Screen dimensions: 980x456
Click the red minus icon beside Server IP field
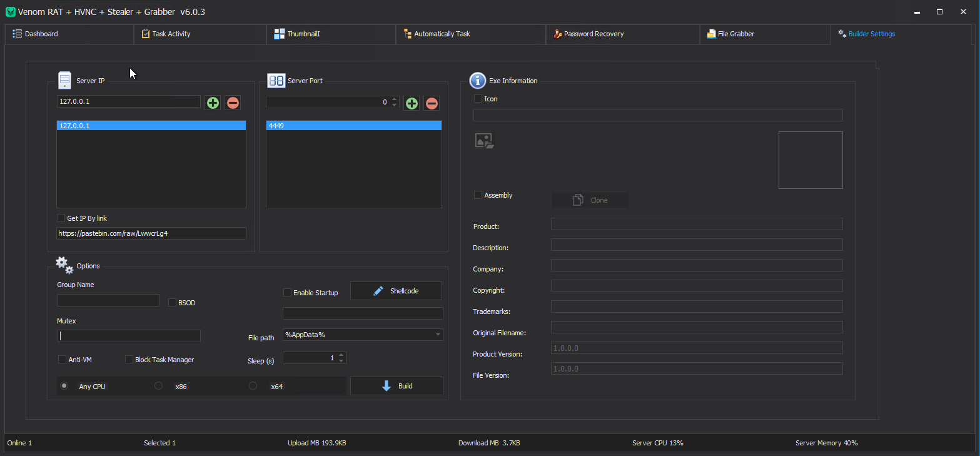pyautogui.click(x=233, y=103)
